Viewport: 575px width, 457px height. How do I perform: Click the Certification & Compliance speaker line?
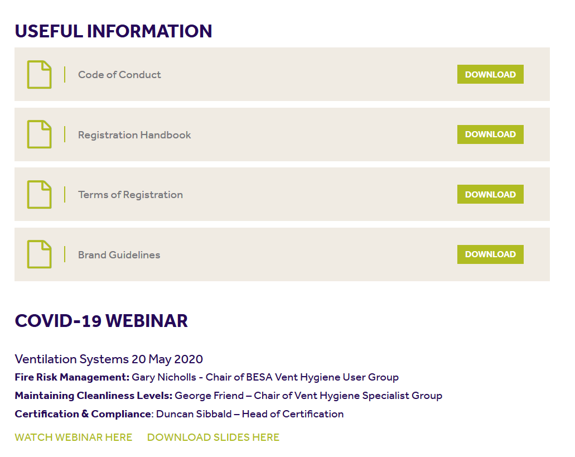pos(179,414)
